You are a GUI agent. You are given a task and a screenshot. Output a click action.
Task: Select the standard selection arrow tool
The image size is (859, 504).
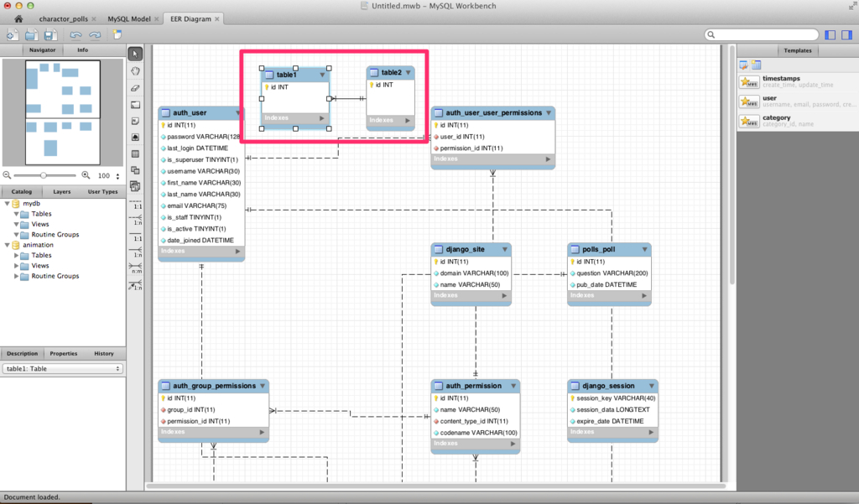[135, 53]
